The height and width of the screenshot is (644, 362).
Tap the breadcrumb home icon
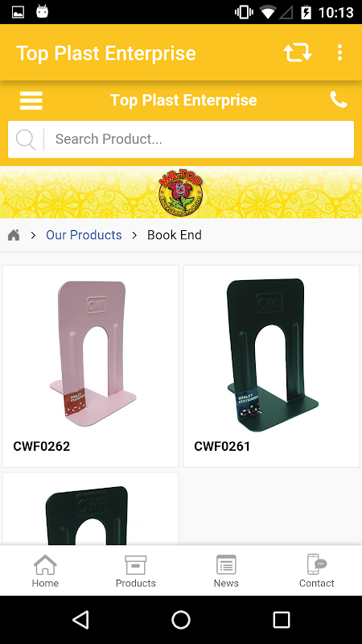[x=14, y=235]
